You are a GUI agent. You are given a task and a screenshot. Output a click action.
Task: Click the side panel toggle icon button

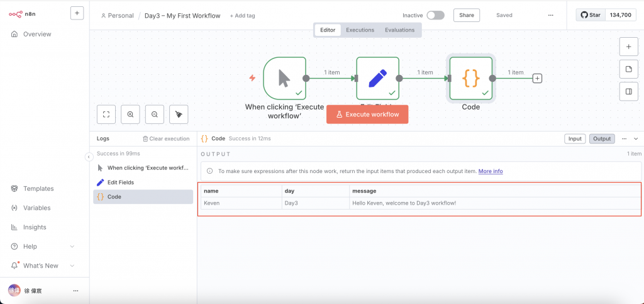[x=628, y=92]
